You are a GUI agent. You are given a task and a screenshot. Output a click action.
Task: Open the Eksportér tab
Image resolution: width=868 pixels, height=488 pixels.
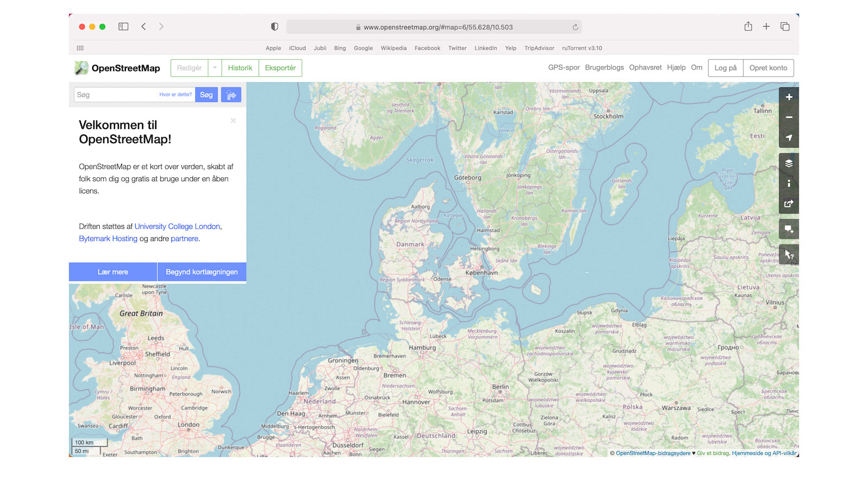[280, 68]
